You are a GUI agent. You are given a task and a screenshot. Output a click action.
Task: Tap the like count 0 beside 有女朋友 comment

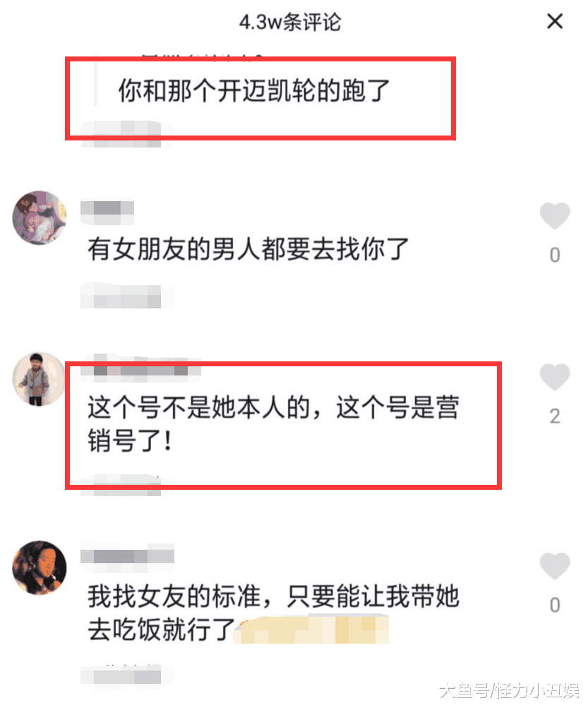pyautogui.click(x=555, y=255)
